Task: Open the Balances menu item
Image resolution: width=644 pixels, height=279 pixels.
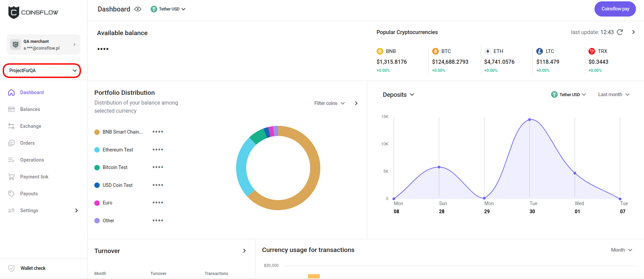Action: pyautogui.click(x=30, y=109)
